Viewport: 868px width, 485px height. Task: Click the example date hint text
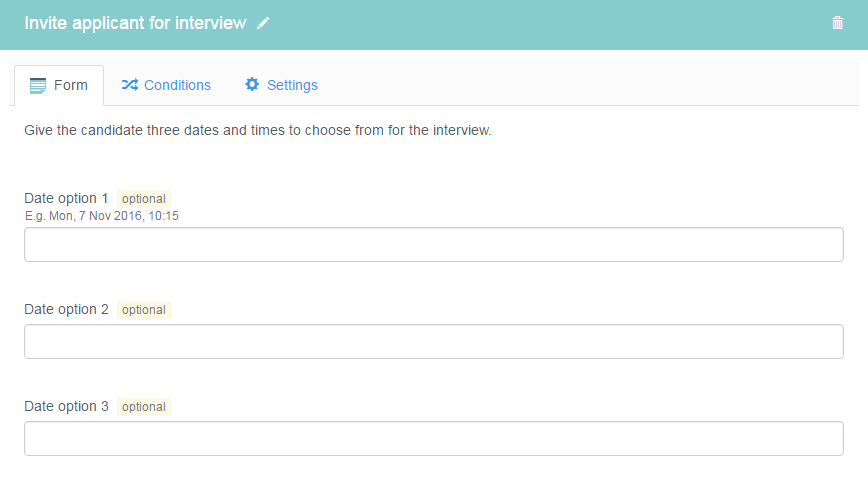coord(102,216)
